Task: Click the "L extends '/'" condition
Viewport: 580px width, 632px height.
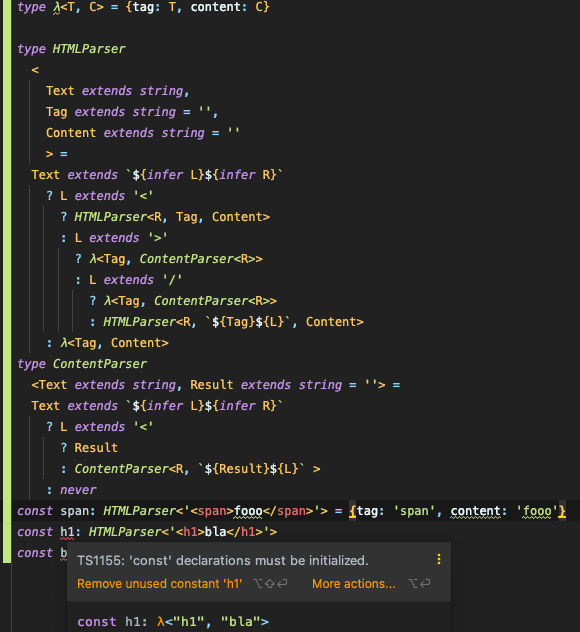Action: (x=135, y=280)
